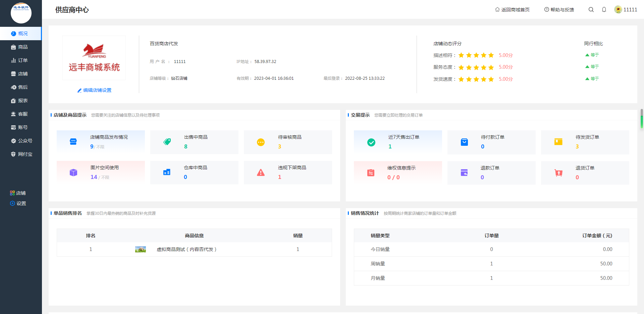Click product name 虚拟商品测试（内容否代发）

(187, 249)
